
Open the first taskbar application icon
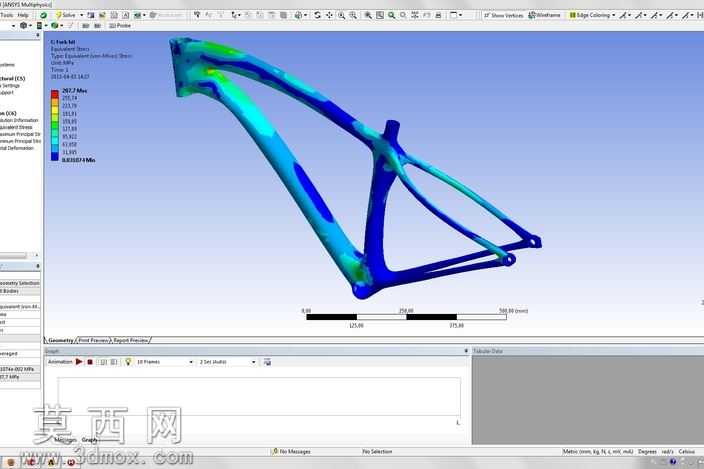(x=11, y=462)
